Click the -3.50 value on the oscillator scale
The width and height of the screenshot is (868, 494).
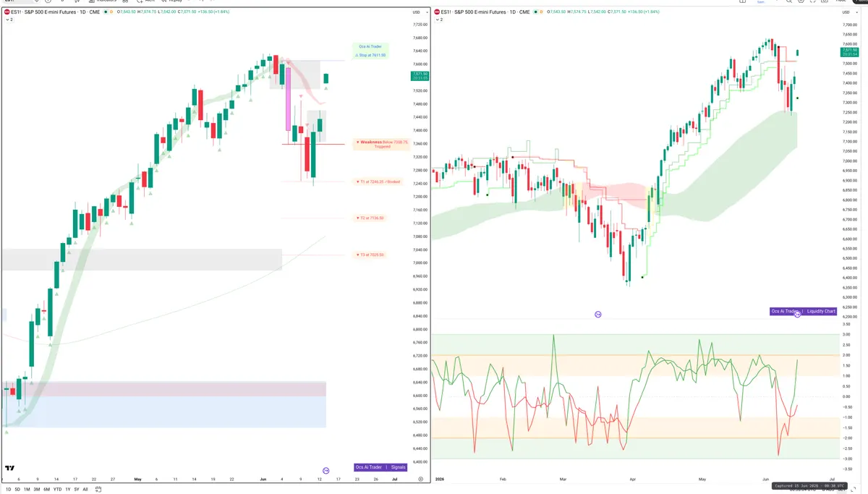pos(847,469)
